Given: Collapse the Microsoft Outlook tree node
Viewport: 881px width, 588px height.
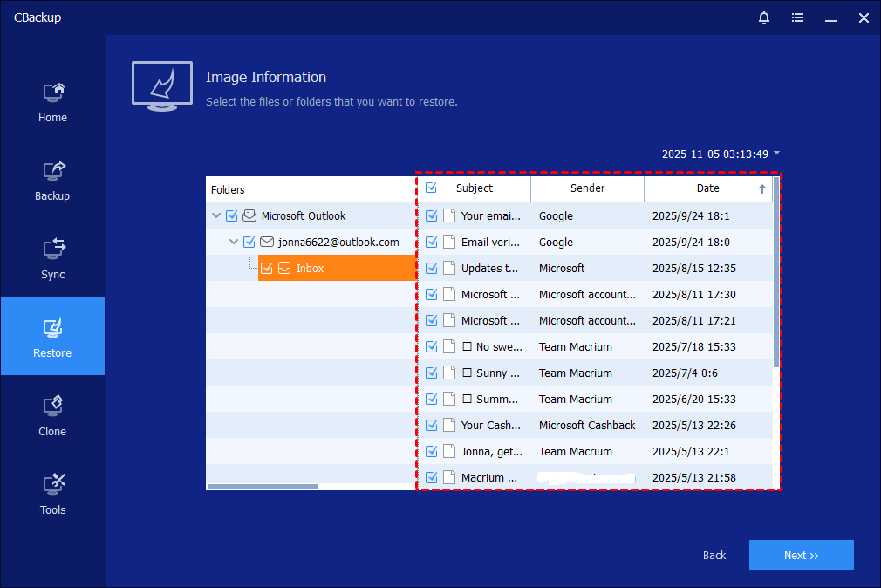Looking at the screenshot, I should click(215, 216).
